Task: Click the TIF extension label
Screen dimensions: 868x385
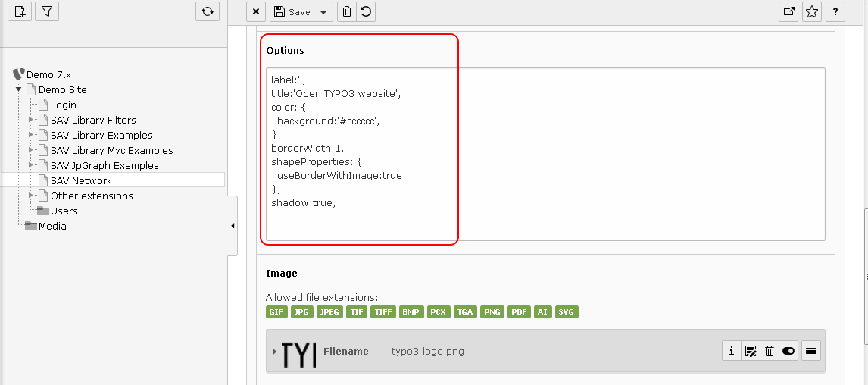Action: coord(357,312)
